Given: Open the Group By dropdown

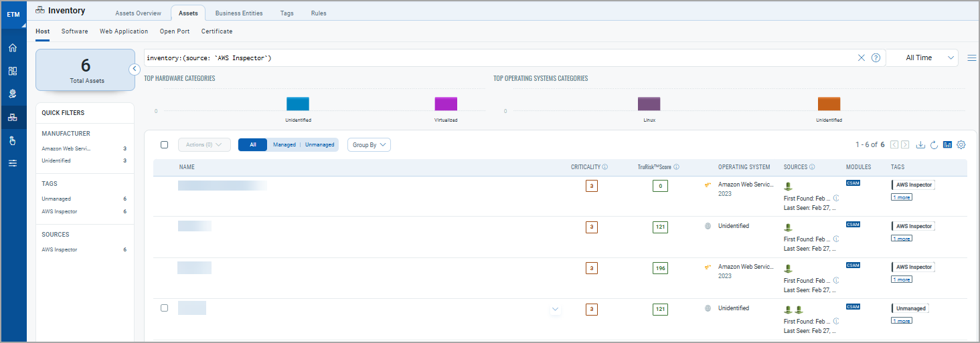Looking at the screenshot, I should [x=369, y=144].
